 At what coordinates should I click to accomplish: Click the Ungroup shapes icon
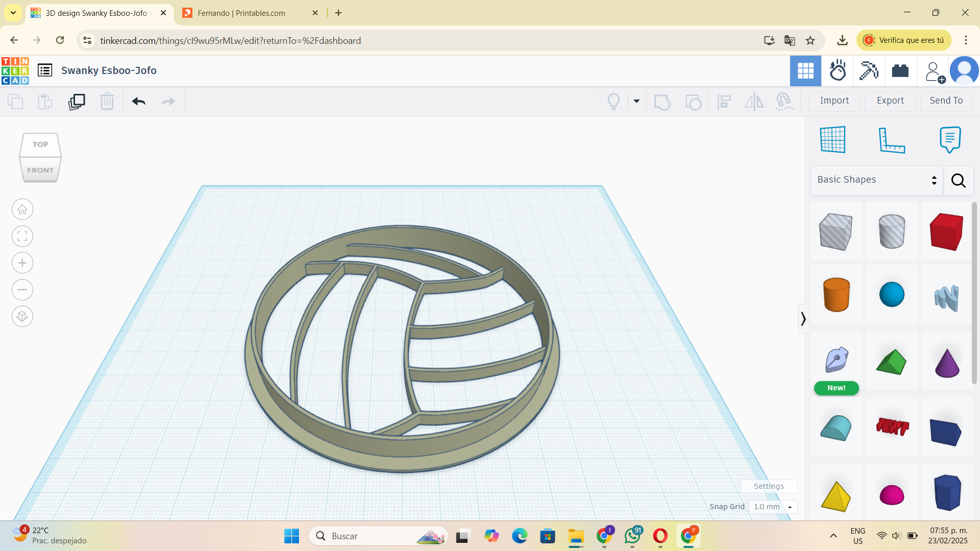693,102
